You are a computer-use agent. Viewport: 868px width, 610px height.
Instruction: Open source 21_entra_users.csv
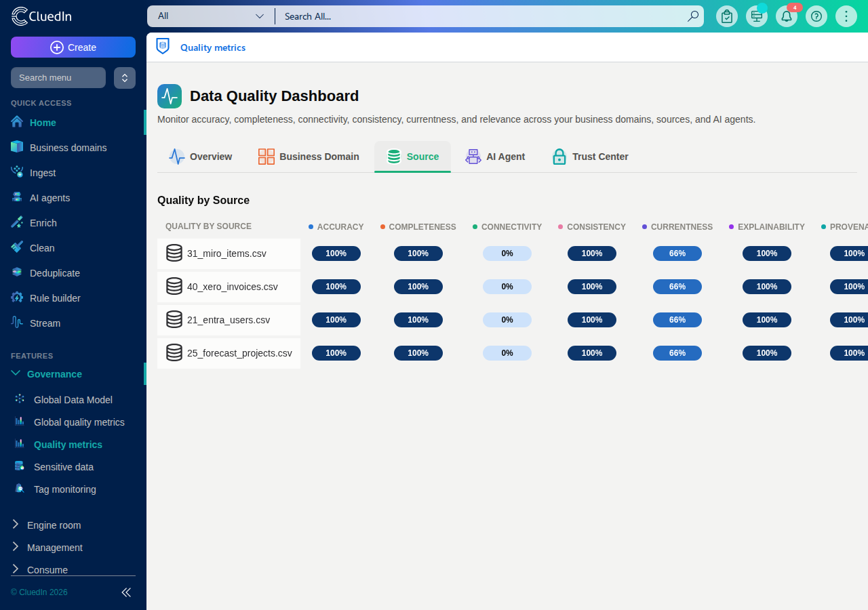pyautogui.click(x=229, y=320)
